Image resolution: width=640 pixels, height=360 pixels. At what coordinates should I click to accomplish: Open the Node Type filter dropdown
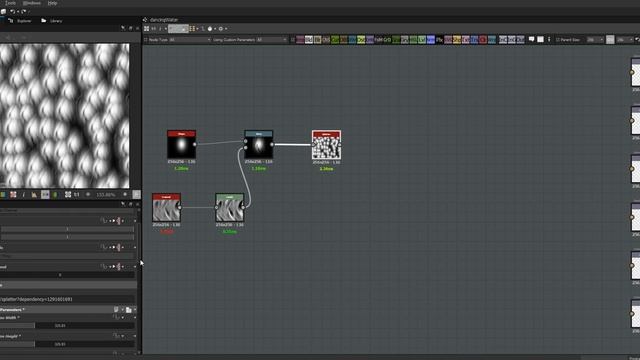pyautogui.click(x=190, y=40)
